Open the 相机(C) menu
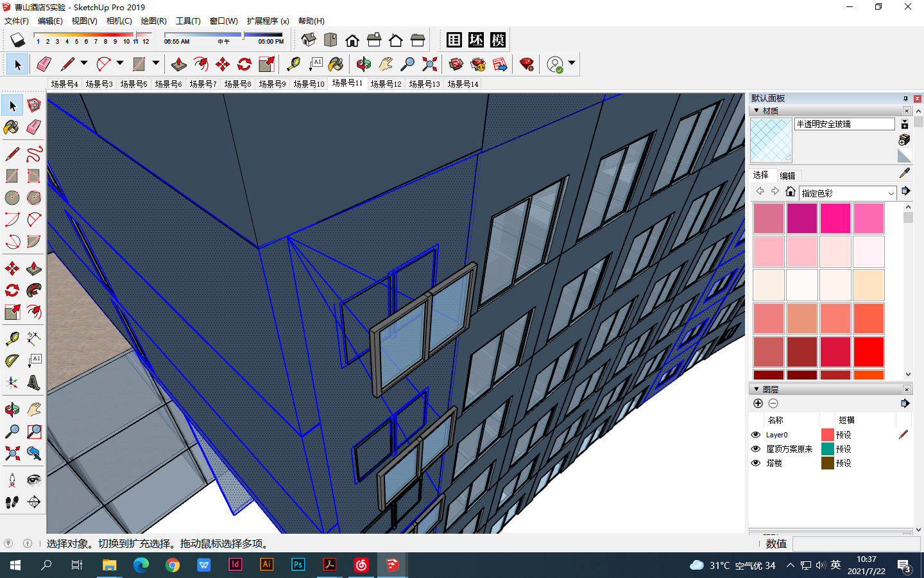This screenshot has height=578, width=924. pos(119,21)
